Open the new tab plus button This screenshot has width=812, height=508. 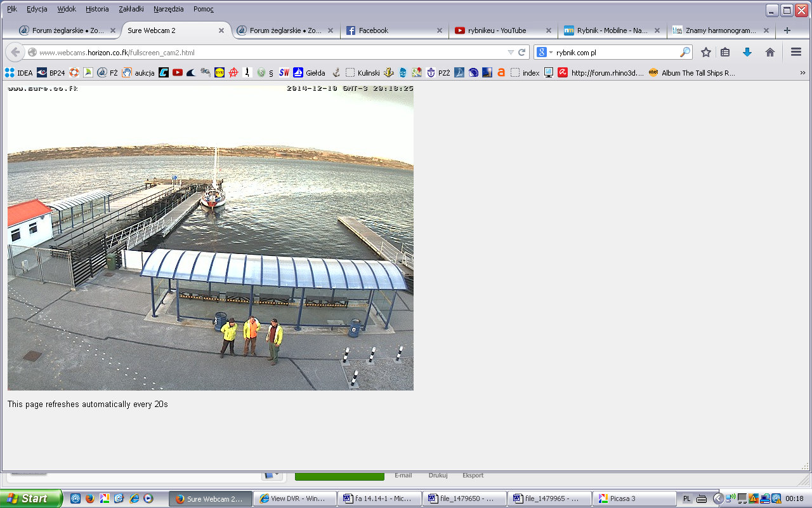coord(787,30)
